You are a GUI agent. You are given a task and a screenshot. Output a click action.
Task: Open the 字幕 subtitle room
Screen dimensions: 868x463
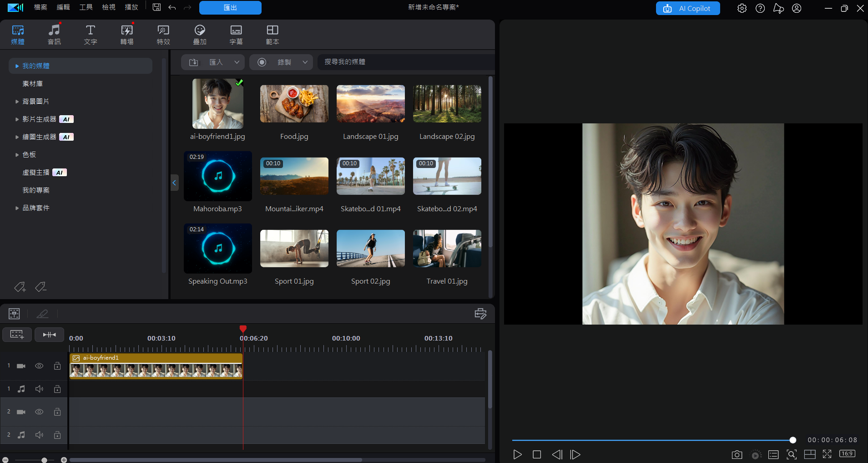236,35
